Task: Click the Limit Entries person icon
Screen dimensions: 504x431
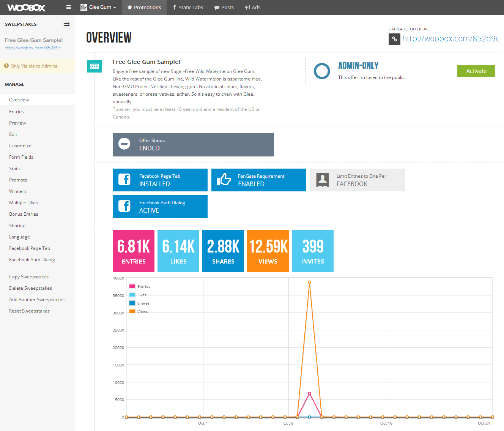Action: click(x=323, y=180)
